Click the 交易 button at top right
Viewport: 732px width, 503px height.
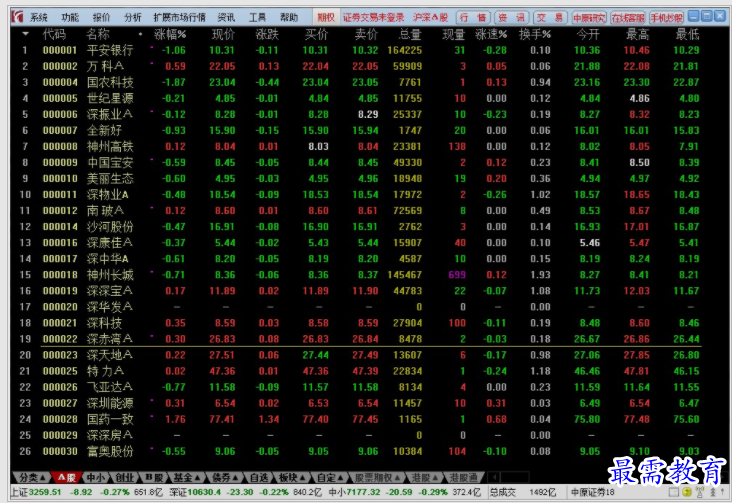pyautogui.click(x=550, y=18)
